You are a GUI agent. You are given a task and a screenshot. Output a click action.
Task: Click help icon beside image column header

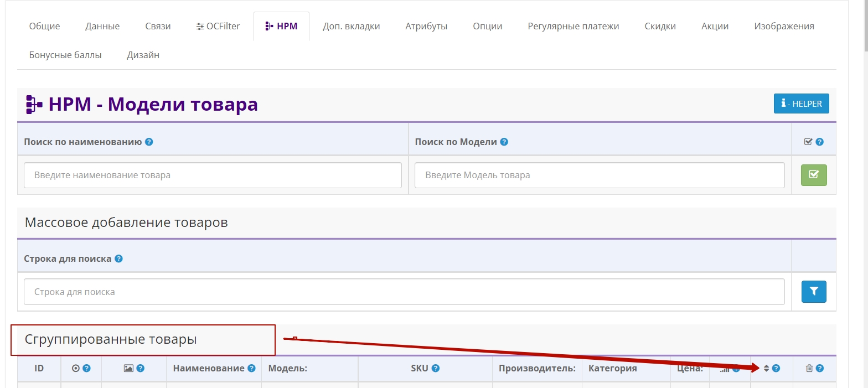tap(141, 369)
